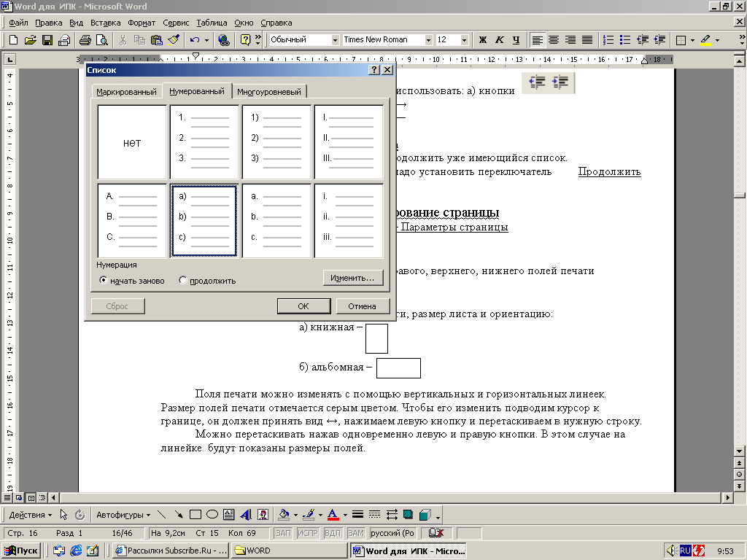This screenshot has width=747, height=560.
Task: Switch to the Многоуровневый tab
Action: click(x=269, y=91)
